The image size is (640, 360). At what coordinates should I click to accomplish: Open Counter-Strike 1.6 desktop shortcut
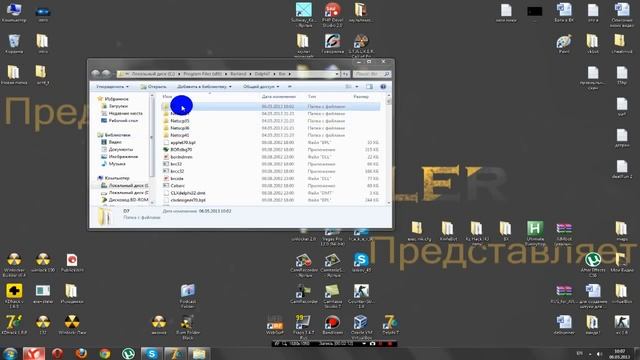[x=361, y=296]
